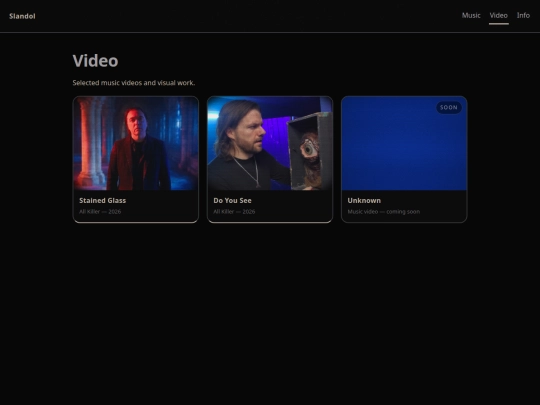540x405 pixels.
Task: Click the blue Unknown video thumbnail
Action: [404, 143]
